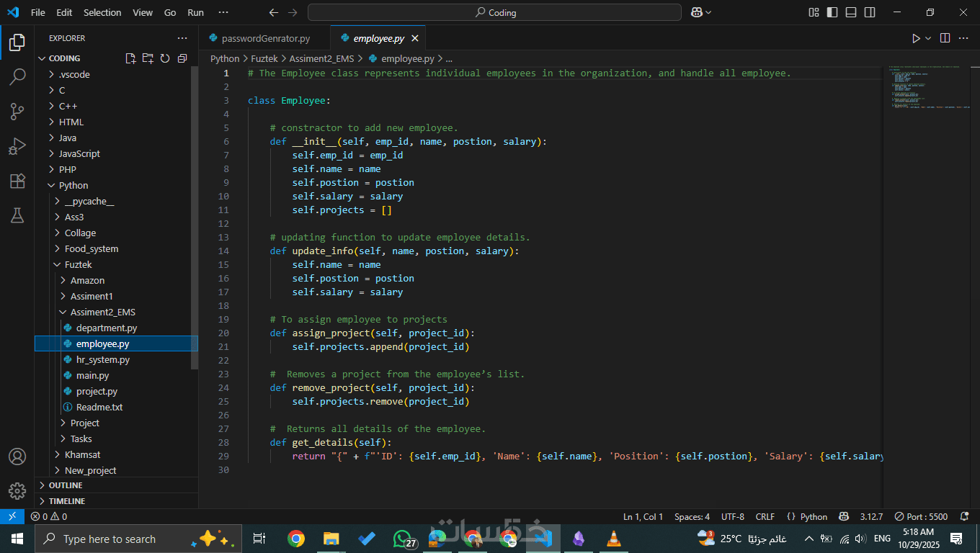Collapse all folders in Explorer
The width and height of the screenshot is (980, 553).
pyautogui.click(x=182, y=58)
